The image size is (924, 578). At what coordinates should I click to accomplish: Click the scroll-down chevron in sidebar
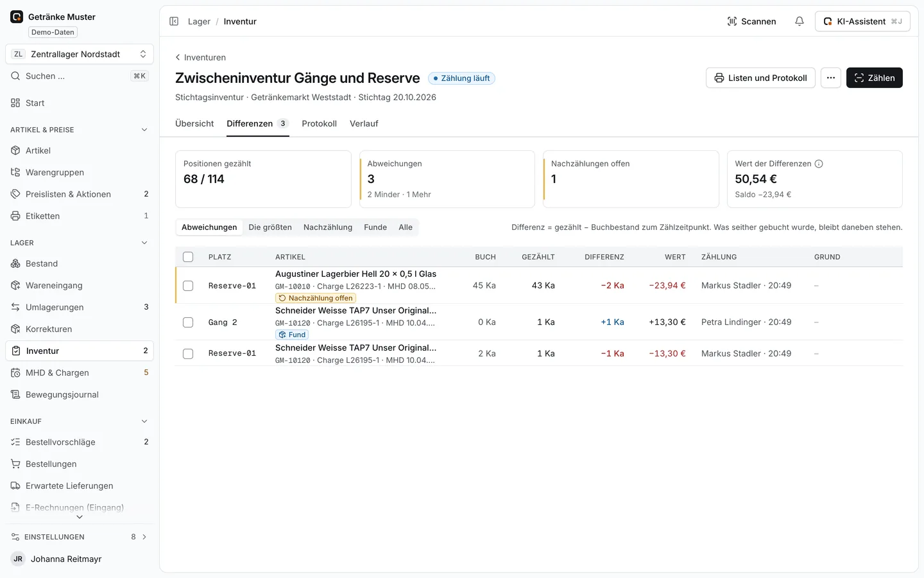80,517
